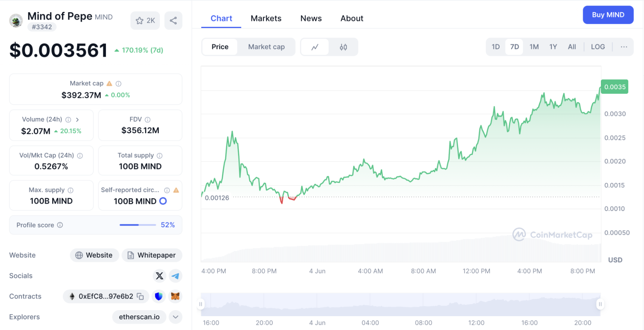Screen dimensions: 644x330
Task: Open the chart more options ellipsis
Action: pos(624,47)
